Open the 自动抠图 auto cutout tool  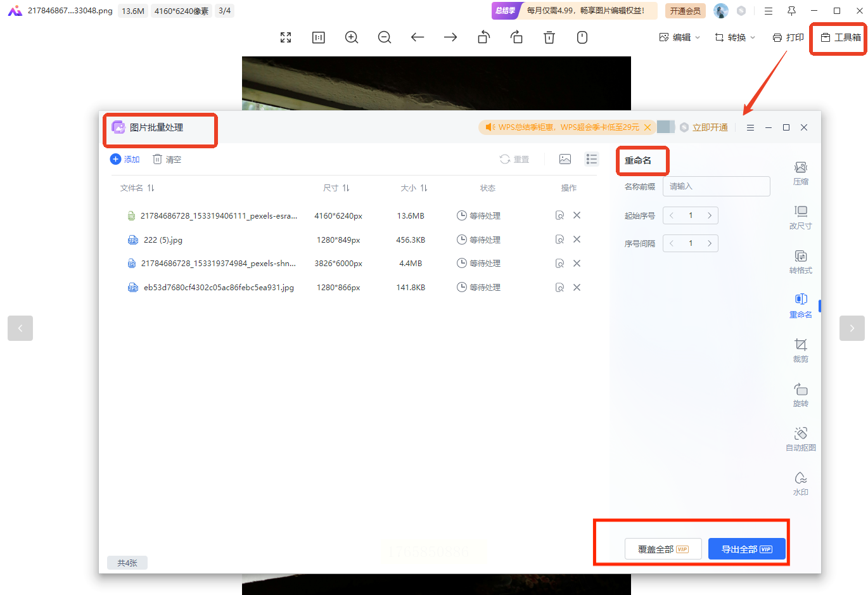tap(801, 439)
